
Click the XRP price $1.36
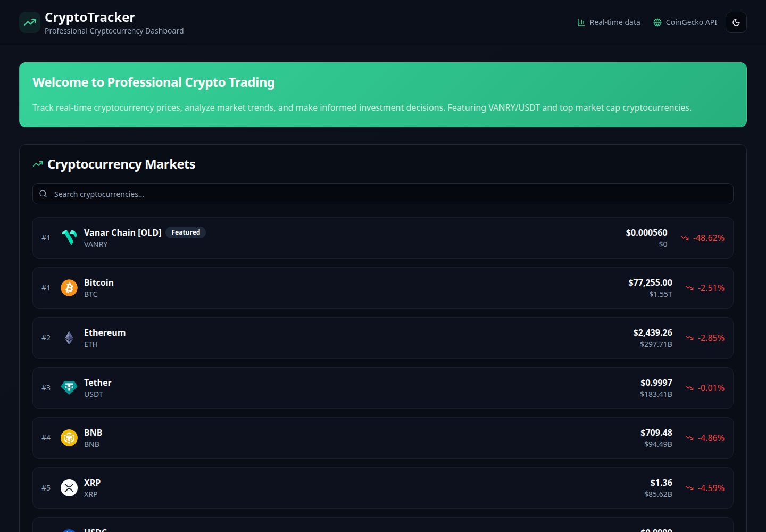(x=661, y=483)
